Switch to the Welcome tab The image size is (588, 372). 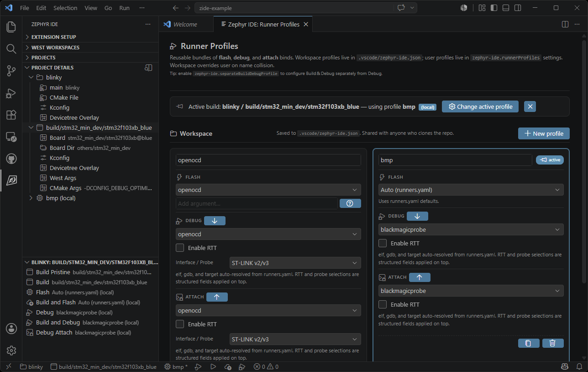pos(185,24)
